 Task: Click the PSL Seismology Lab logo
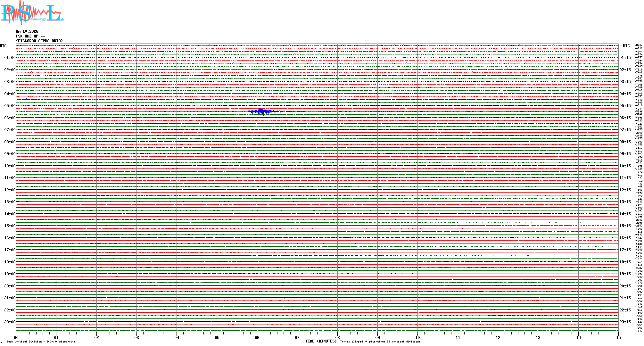[x=32, y=13]
